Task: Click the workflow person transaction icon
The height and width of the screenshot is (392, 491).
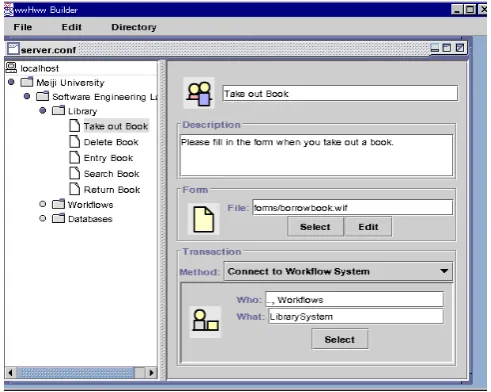Action: [205, 321]
